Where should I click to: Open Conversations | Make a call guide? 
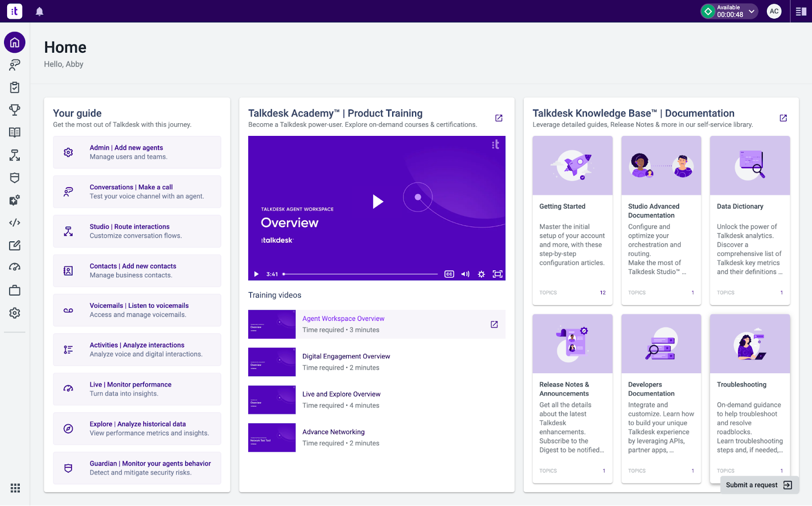tap(137, 192)
